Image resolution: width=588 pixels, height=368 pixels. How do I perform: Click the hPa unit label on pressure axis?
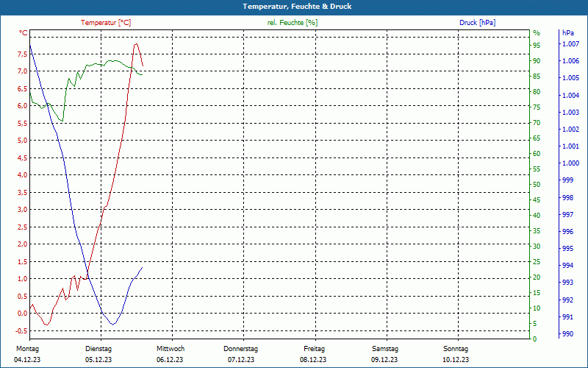coord(568,33)
